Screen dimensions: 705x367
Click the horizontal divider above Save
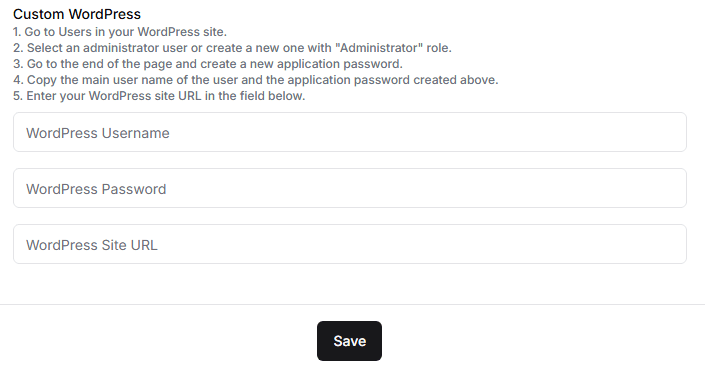pyautogui.click(x=352, y=304)
